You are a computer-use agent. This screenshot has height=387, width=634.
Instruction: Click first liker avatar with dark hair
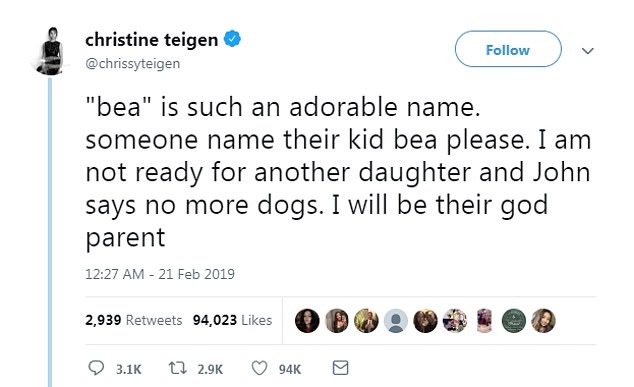point(307,321)
